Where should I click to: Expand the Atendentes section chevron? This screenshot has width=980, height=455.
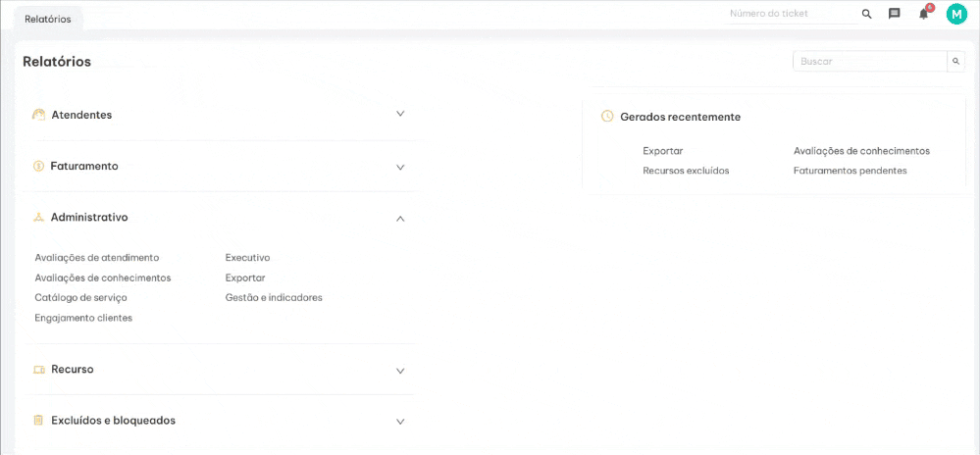400,114
